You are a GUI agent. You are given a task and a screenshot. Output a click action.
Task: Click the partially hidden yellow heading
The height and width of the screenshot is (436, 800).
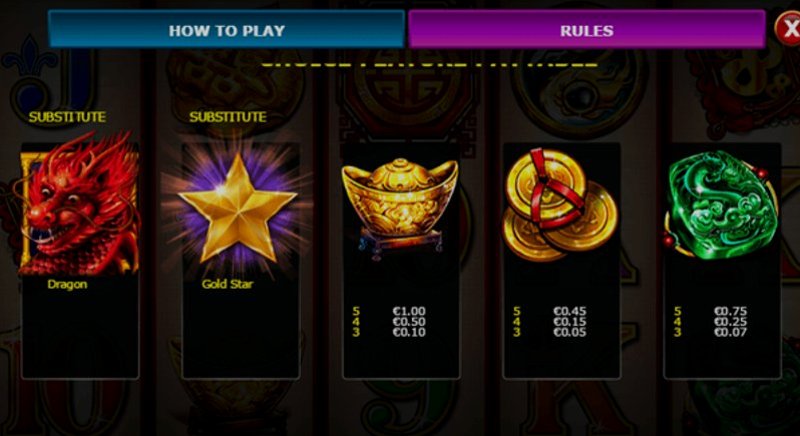coord(429,63)
